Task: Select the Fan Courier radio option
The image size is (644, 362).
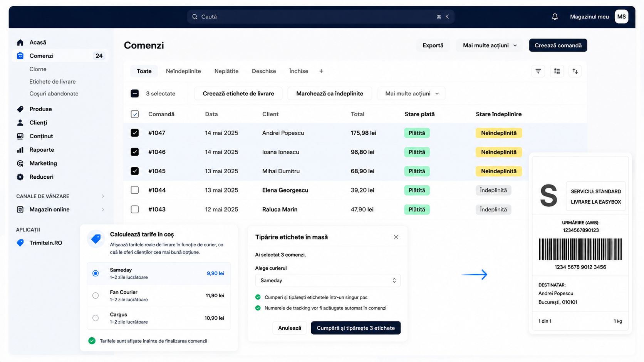Action: [x=96, y=295]
